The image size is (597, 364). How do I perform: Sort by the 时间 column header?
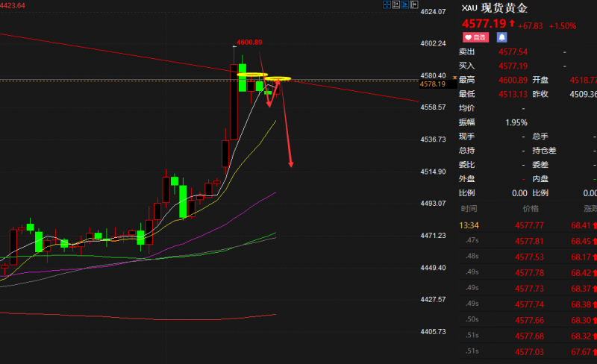[x=469, y=209]
